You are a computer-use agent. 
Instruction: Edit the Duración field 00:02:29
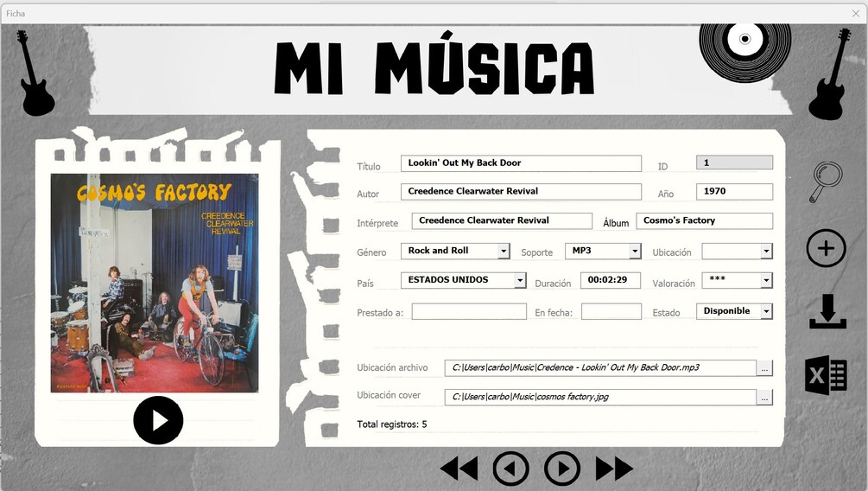coord(611,280)
